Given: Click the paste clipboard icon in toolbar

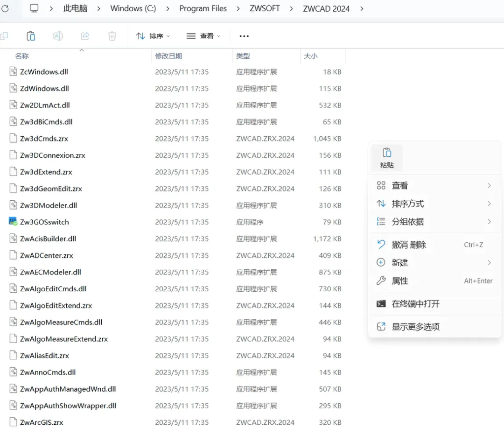Looking at the screenshot, I should tap(31, 36).
